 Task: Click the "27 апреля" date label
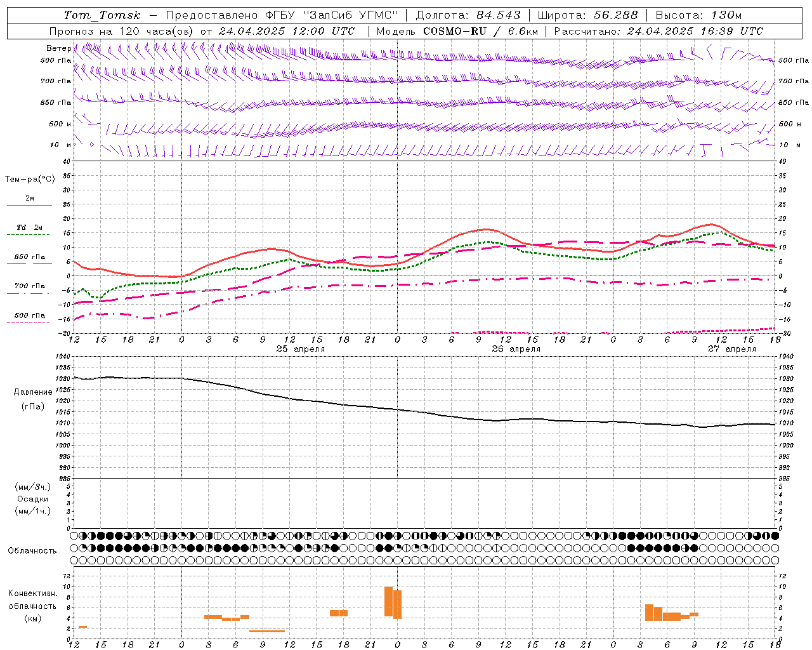pyautogui.click(x=732, y=348)
